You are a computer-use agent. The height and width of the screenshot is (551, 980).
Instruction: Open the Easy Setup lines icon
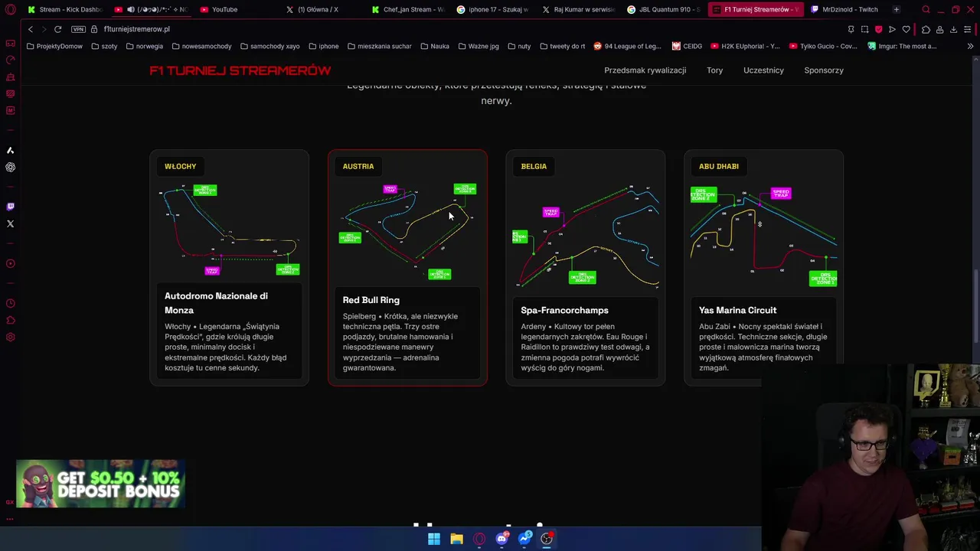pos(968,29)
